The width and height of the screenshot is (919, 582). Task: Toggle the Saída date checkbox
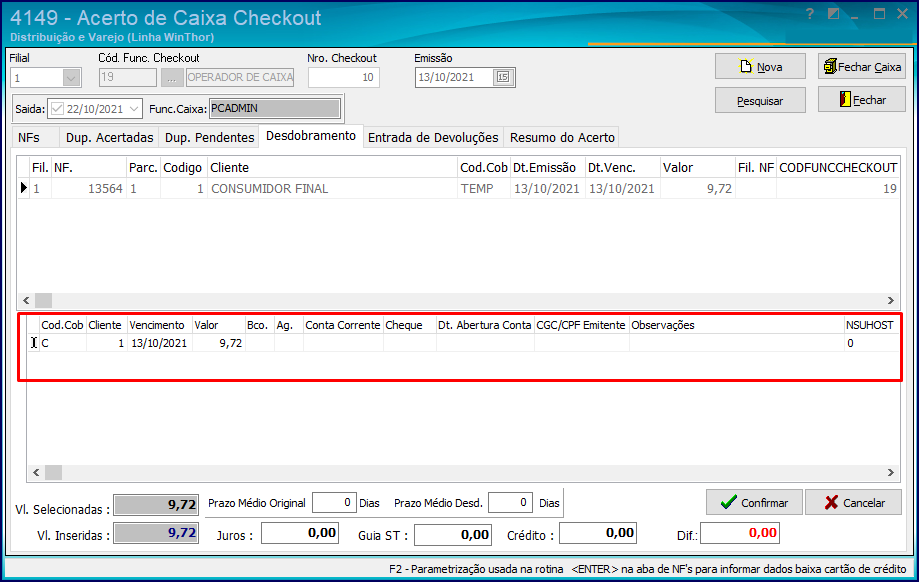57,108
